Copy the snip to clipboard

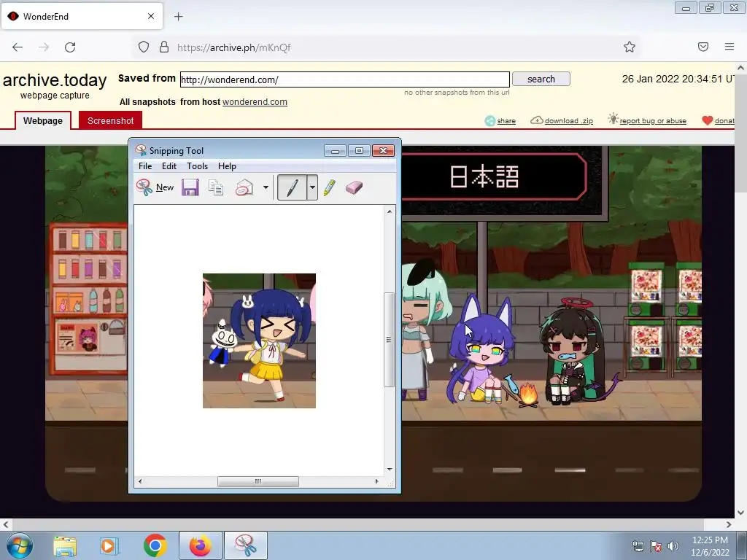pos(216,187)
